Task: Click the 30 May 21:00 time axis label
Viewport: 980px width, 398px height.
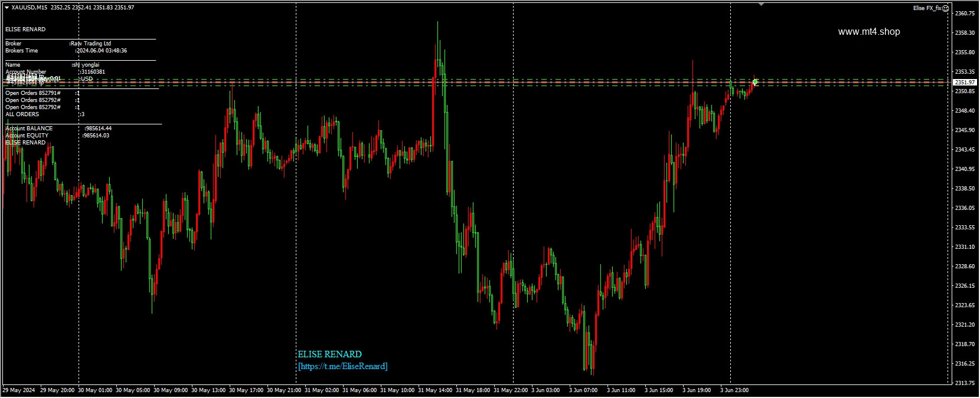Action: coord(284,390)
